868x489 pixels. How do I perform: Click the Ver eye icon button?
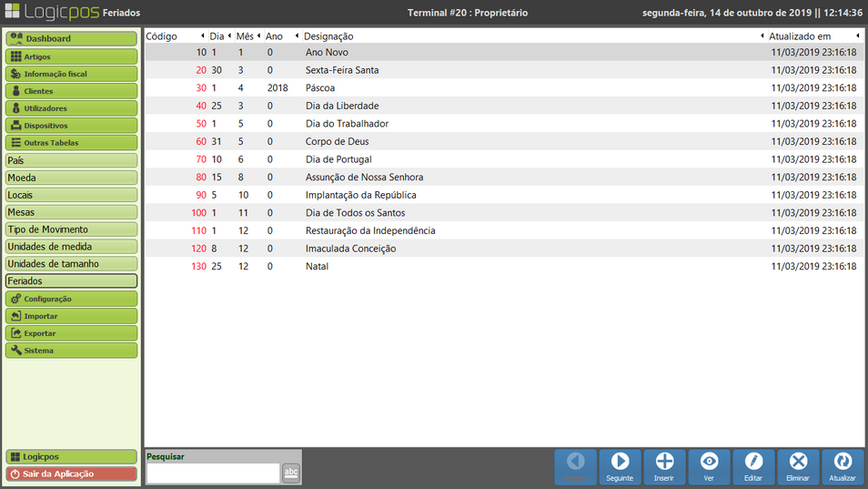click(709, 466)
